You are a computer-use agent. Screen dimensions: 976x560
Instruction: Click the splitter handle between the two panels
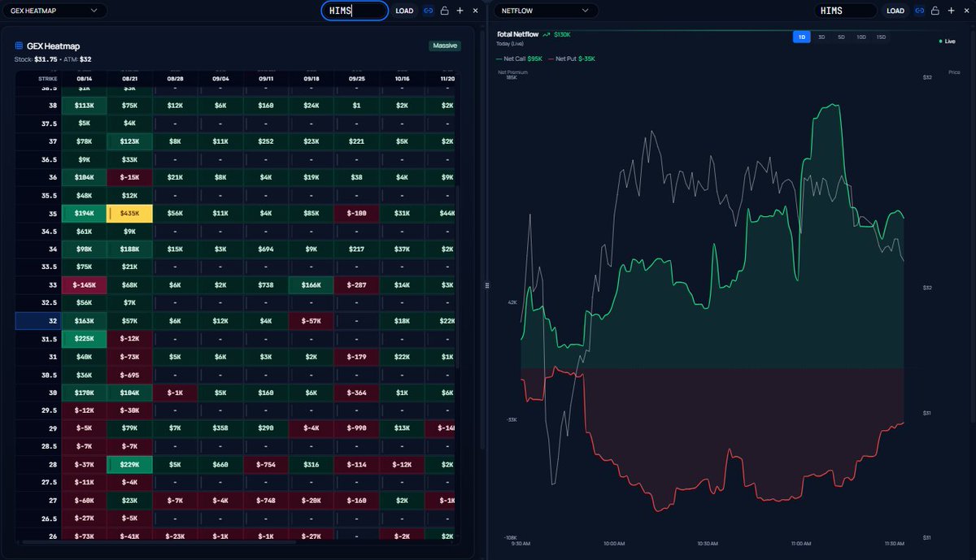487,285
